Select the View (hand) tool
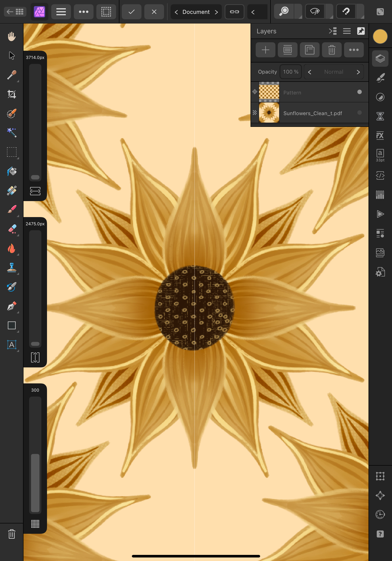The height and width of the screenshot is (561, 392). [x=12, y=36]
